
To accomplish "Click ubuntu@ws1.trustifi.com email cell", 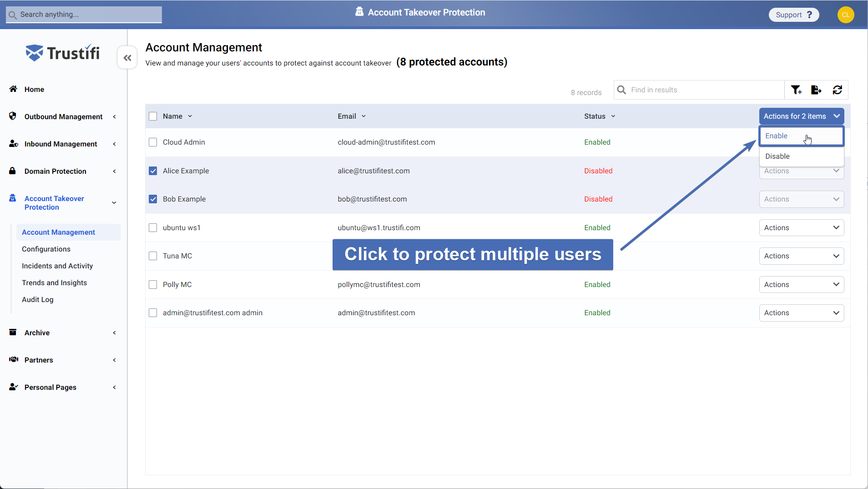I will click(x=379, y=227).
